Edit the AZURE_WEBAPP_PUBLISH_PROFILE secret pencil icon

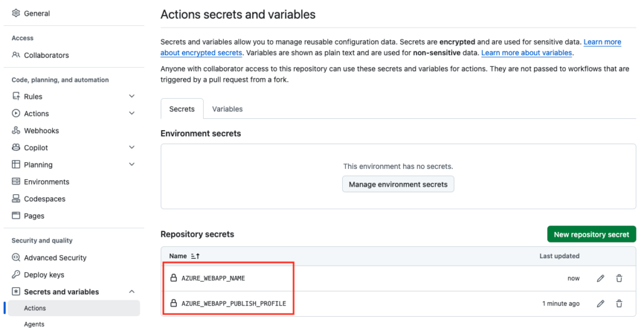coord(601,303)
